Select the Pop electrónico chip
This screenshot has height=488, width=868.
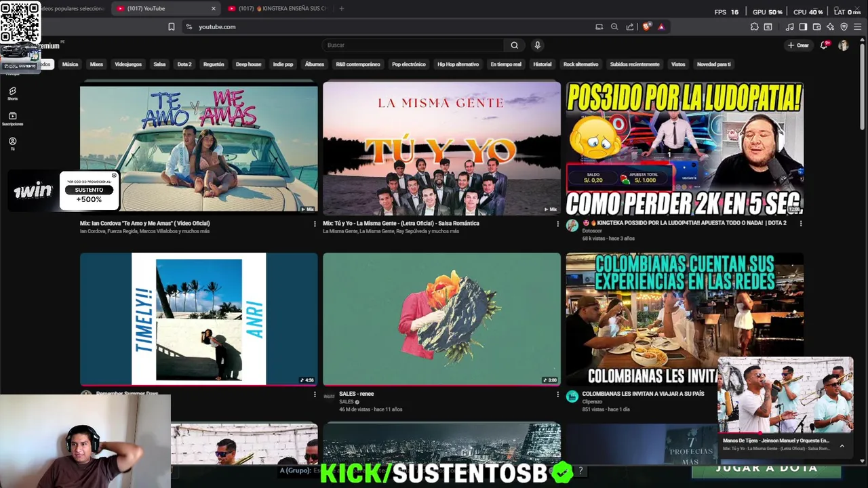409,64
